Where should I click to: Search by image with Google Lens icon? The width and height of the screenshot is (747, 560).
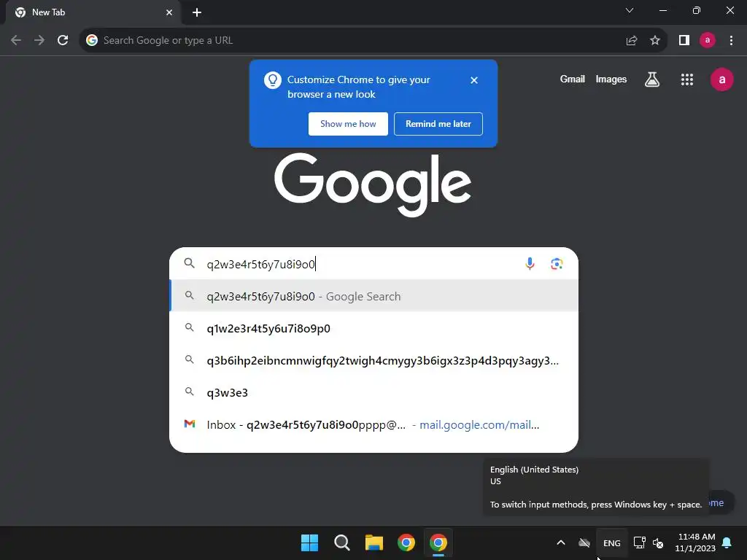[557, 263]
